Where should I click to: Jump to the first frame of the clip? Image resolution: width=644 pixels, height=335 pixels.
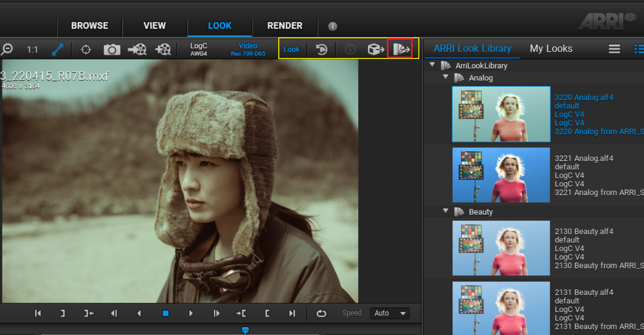(38, 313)
